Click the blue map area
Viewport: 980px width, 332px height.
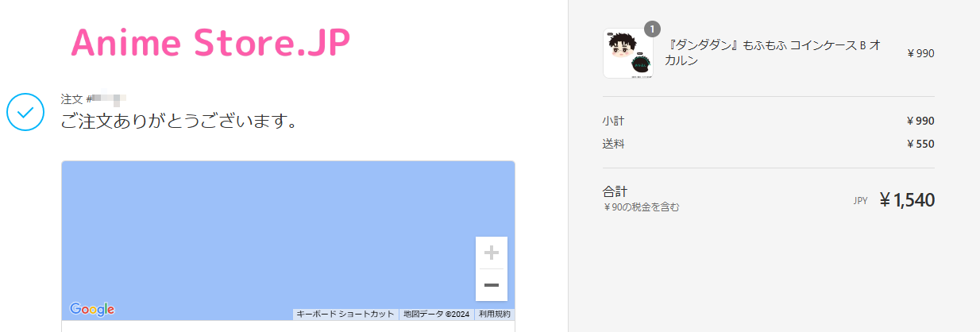270,230
